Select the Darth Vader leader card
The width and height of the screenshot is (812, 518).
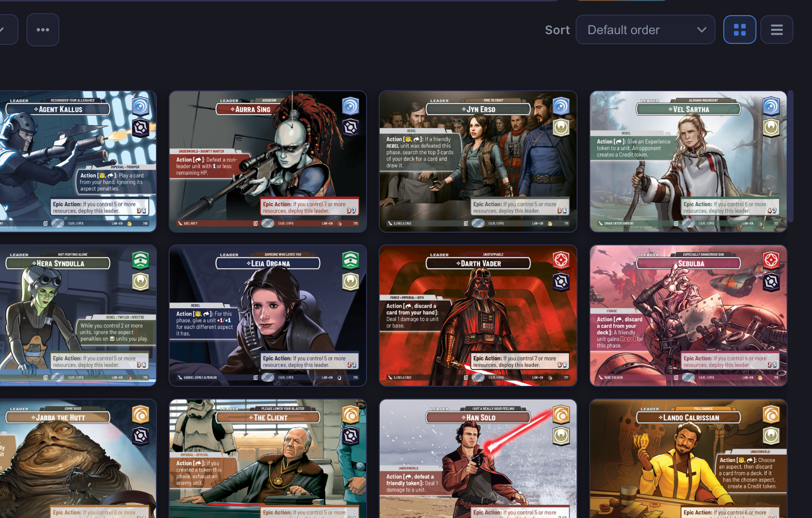click(x=478, y=316)
